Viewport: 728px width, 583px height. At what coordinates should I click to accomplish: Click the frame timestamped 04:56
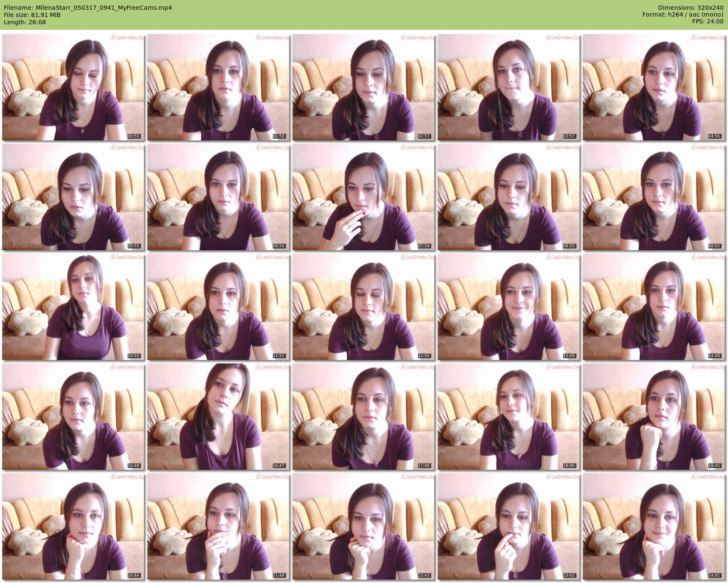pos(654,87)
